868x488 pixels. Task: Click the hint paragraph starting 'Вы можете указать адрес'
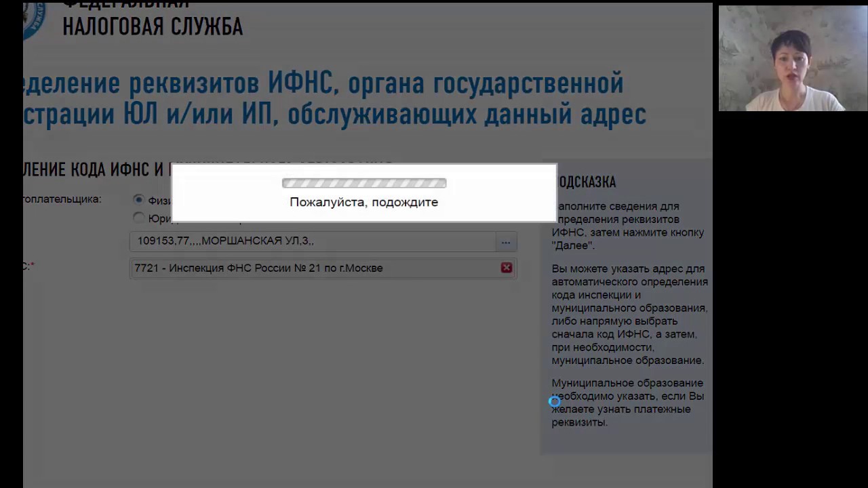[629, 314]
